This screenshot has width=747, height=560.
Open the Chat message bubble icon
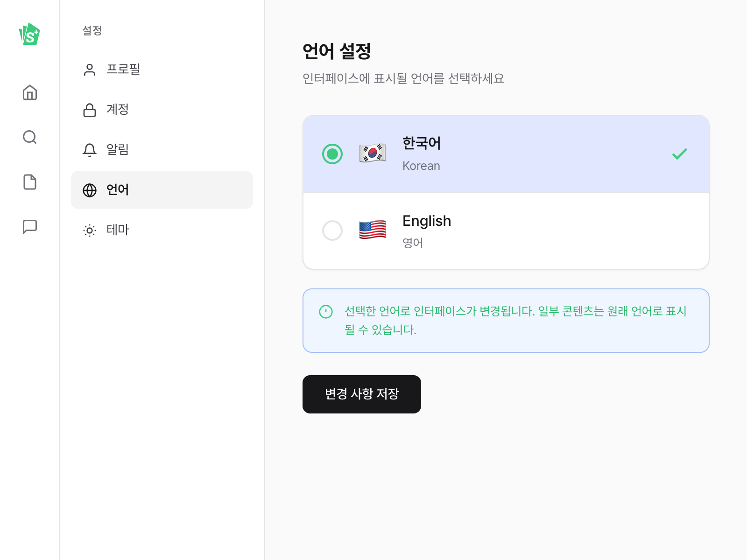[30, 227]
